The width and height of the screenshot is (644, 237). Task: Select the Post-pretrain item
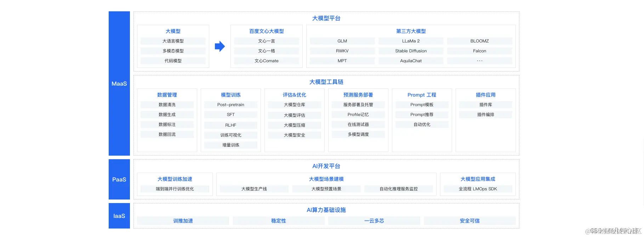coord(231,105)
